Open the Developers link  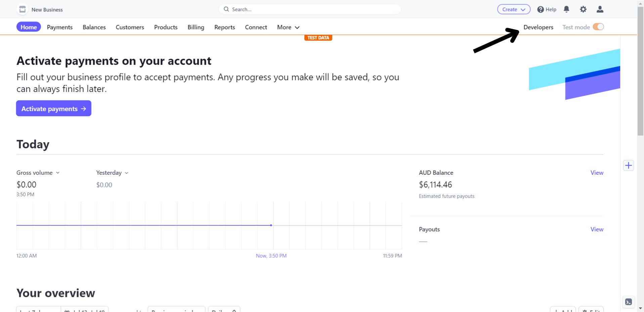[x=538, y=27]
